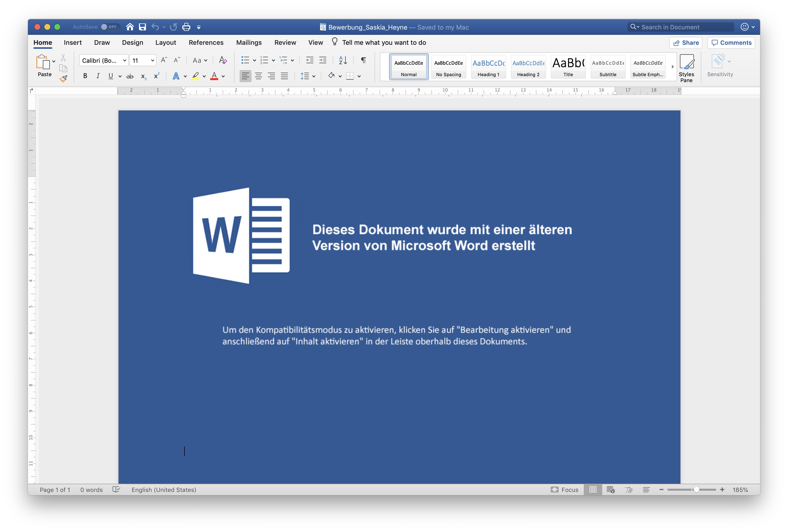788x532 pixels.
Task: Toggle underline formatting
Action: (x=111, y=76)
